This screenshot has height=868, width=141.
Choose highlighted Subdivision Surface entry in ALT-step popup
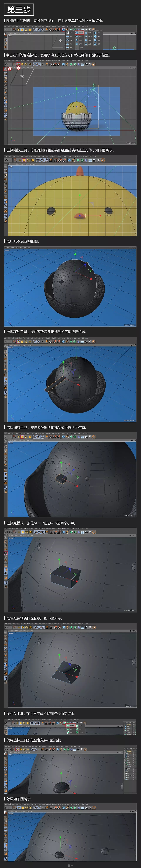[70, 726]
